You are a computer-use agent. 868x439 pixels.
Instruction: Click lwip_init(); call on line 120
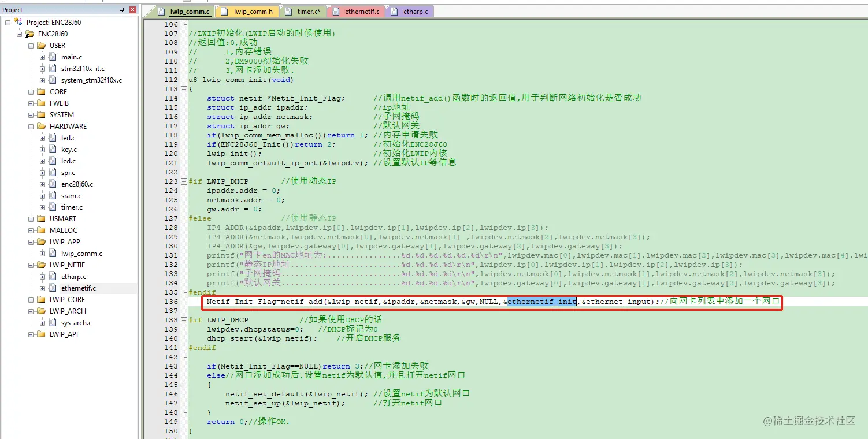[x=235, y=154]
